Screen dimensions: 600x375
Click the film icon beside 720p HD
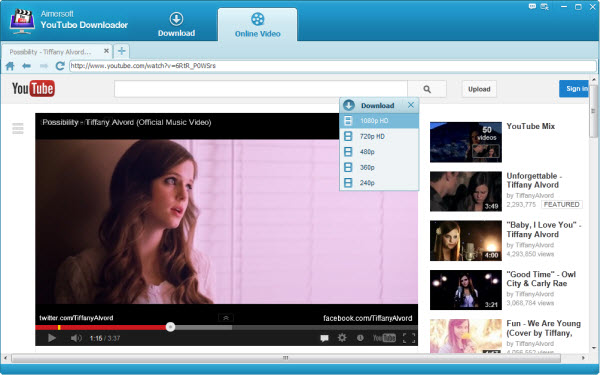[x=348, y=136]
